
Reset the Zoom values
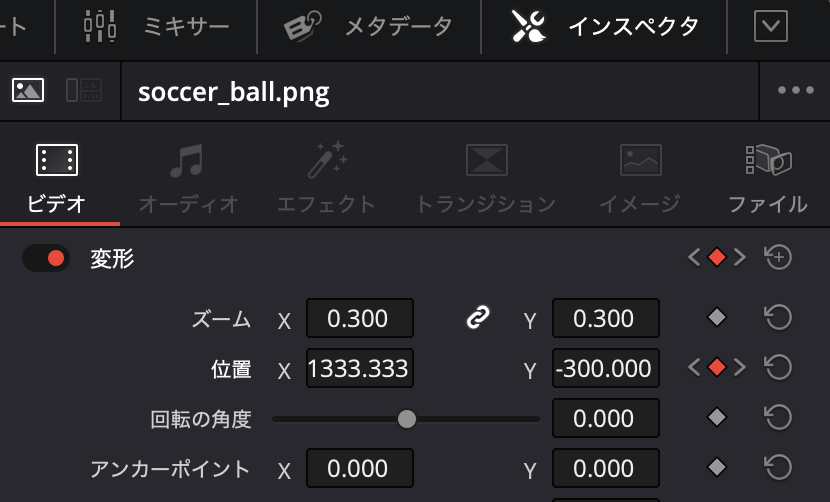pos(778,318)
